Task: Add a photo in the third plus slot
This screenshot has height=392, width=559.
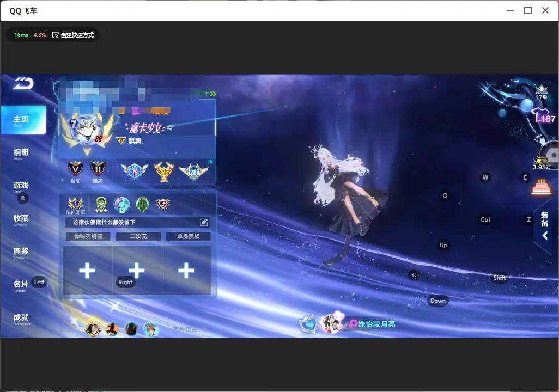Action: (186, 271)
